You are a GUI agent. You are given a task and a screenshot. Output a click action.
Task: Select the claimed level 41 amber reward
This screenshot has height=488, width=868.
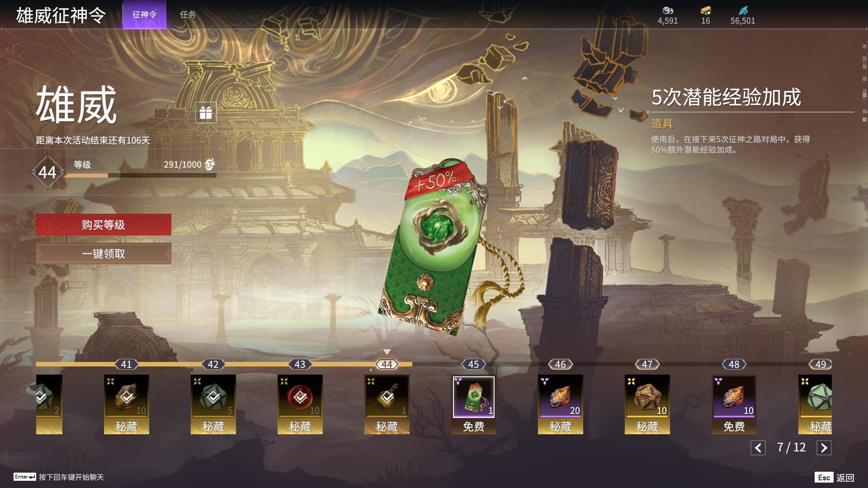[126, 404]
